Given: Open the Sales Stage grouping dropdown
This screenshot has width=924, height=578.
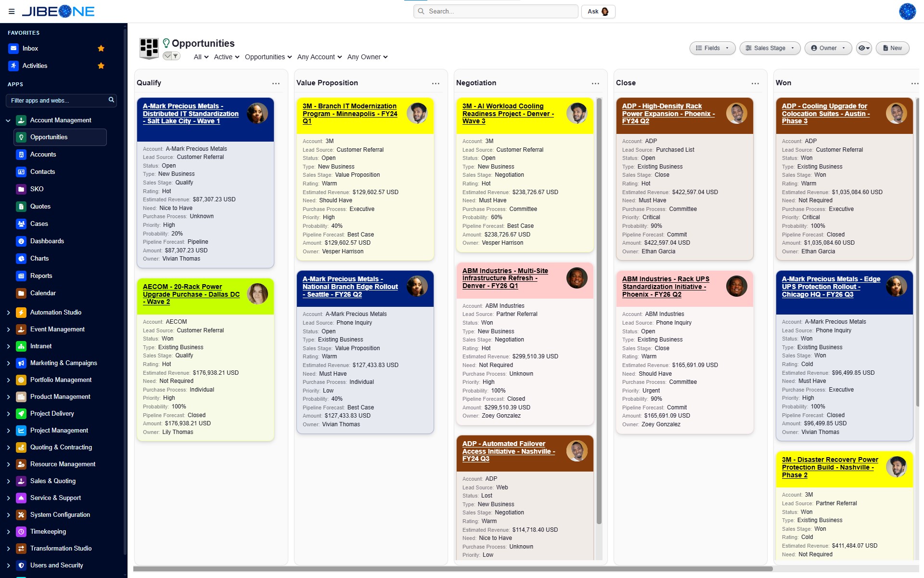Looking at the screenshot, I should [x=770, y=48].
